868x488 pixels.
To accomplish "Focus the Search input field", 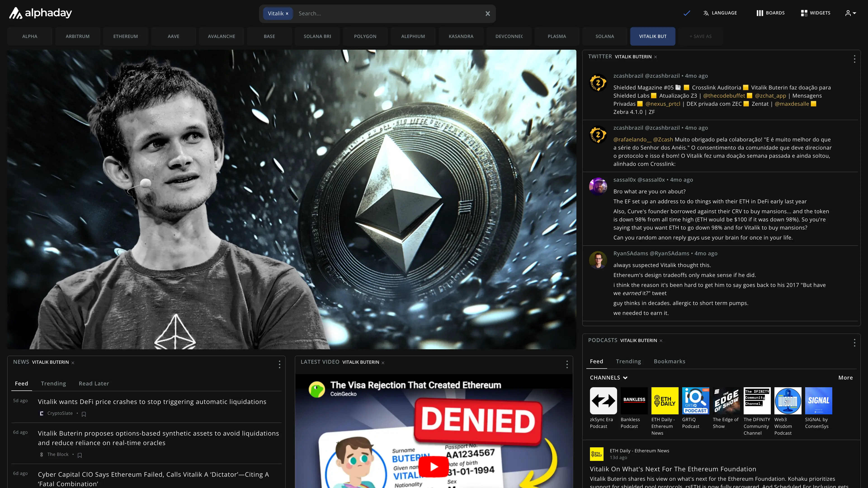I will [387, 14].
